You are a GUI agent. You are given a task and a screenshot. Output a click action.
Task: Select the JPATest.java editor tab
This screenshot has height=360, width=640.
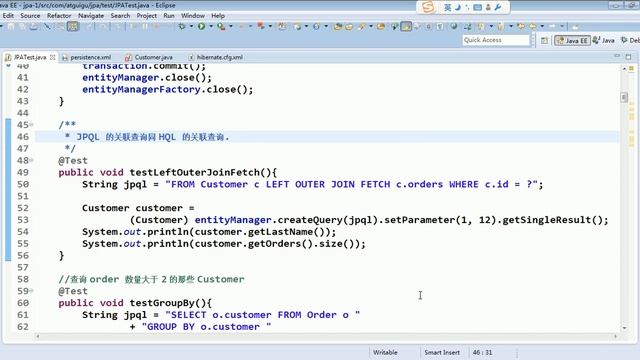tap(29, 58)
